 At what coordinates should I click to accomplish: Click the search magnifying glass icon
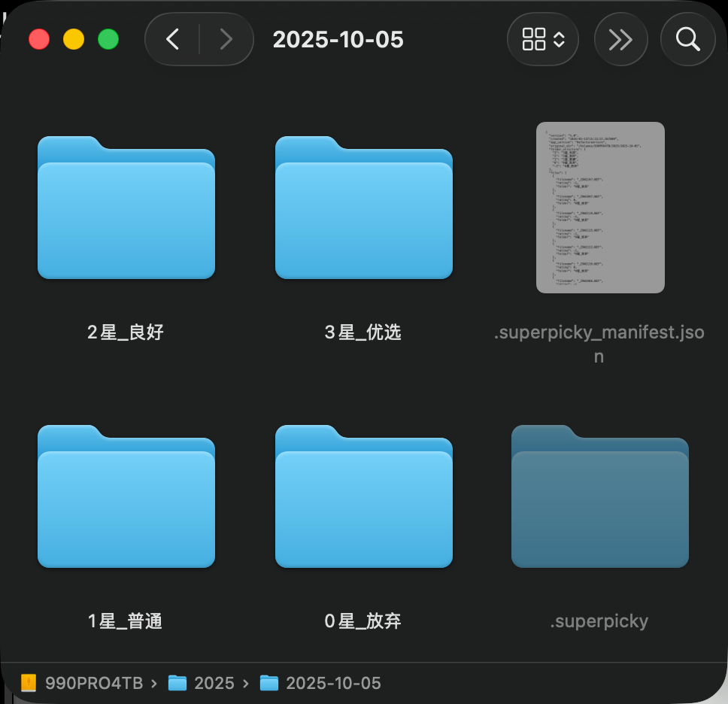point(687,39)
